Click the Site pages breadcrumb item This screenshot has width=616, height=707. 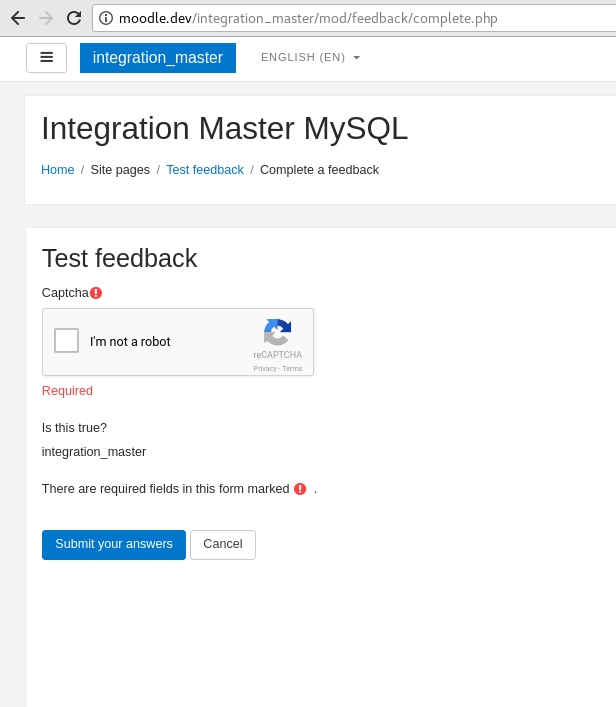[120, 170]
